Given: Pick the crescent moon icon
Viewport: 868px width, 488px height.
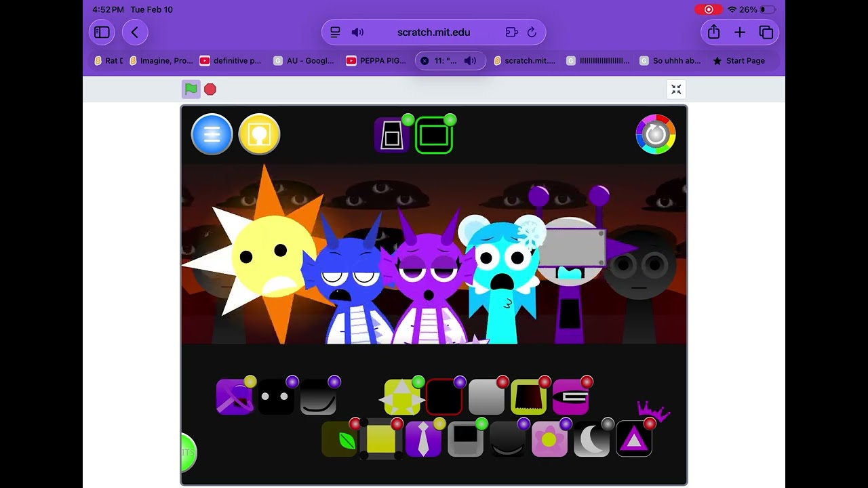Looking at the screenshot, I should [x=591, y=439].
